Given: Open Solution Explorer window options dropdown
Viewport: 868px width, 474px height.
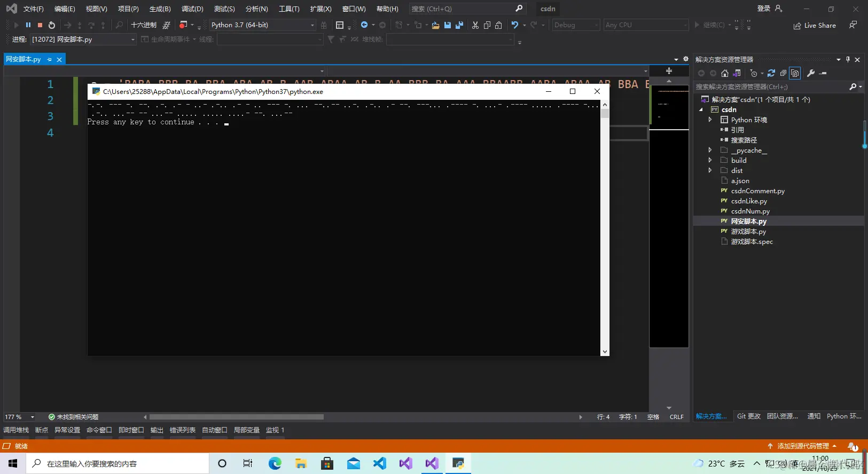Looking at the screenshot, I should [x=839, y=59].
